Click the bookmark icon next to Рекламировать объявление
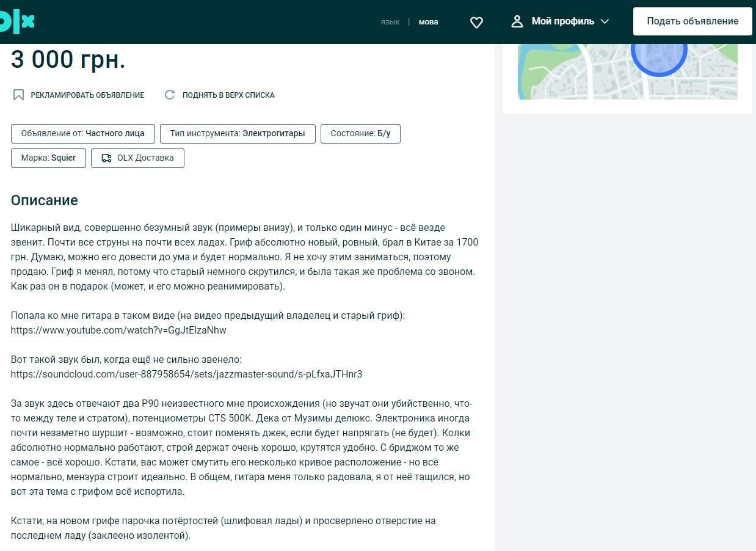This screenshot has height=551, width=756. [x=18, y=95]
